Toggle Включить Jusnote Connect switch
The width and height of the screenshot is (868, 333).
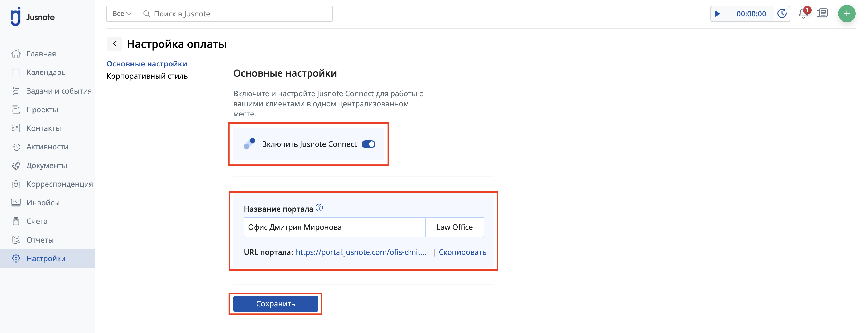click(x=368, y=144)
